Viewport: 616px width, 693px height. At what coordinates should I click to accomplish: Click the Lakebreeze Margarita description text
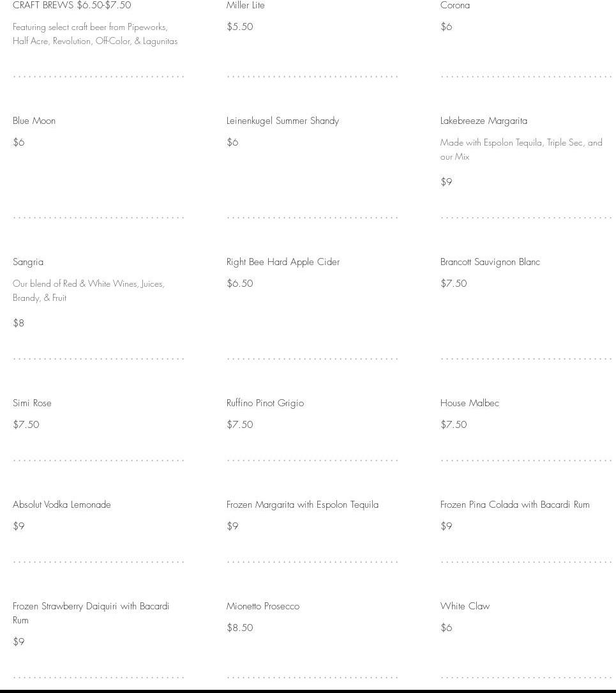point(521,149)
